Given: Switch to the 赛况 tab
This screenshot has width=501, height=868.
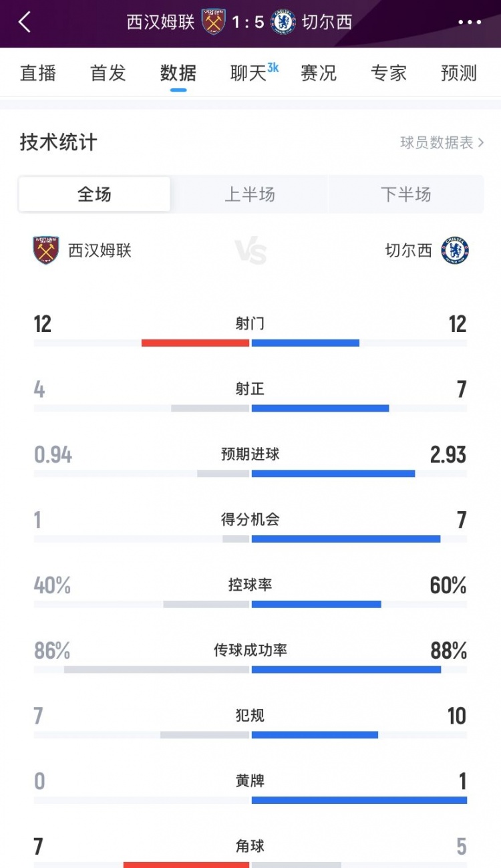Looking at the screenshot, I should 319,74.
